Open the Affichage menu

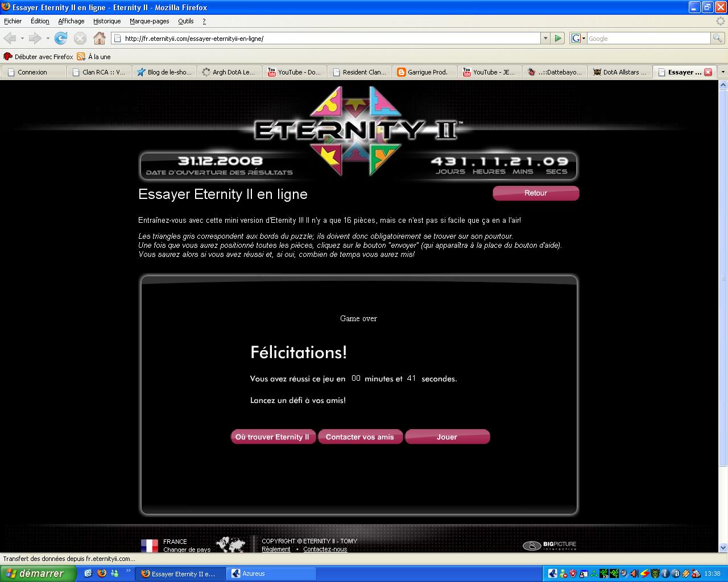pos(71,21)
